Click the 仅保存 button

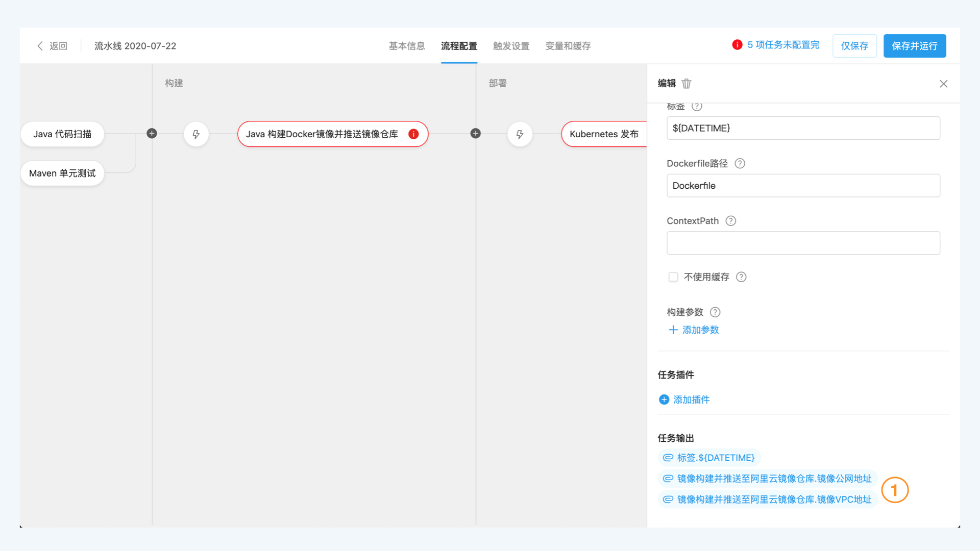tap(854, 46)
